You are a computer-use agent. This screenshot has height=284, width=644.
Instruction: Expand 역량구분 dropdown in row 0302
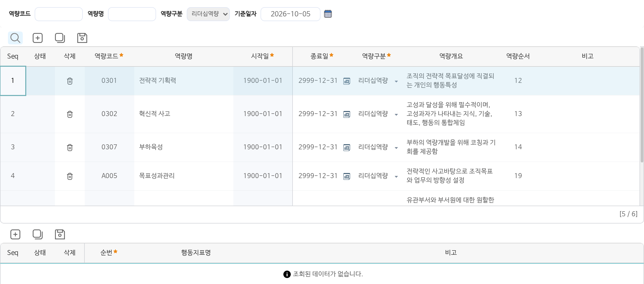[396, 115]
